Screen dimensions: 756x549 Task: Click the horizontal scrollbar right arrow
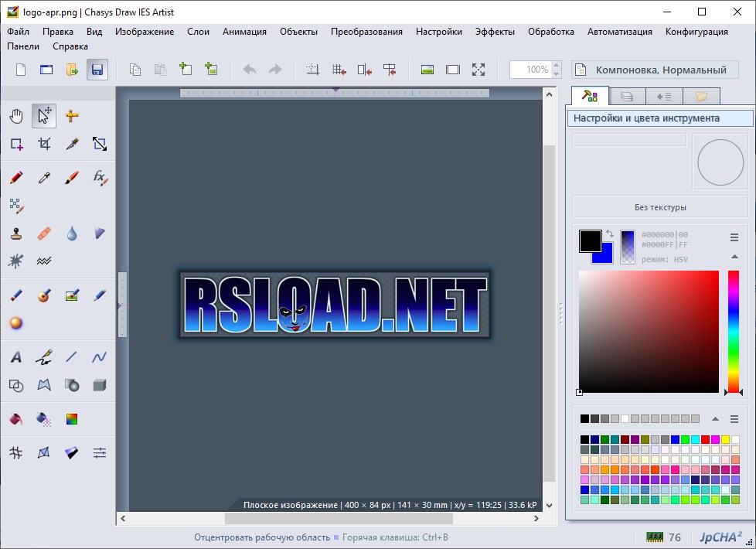click(536, 518)
